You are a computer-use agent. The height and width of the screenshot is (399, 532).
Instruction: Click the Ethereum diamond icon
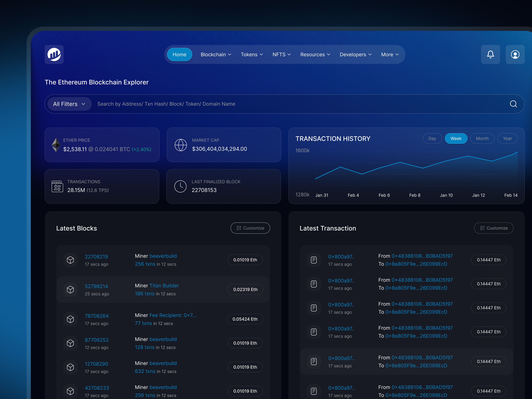pos(56,145)
